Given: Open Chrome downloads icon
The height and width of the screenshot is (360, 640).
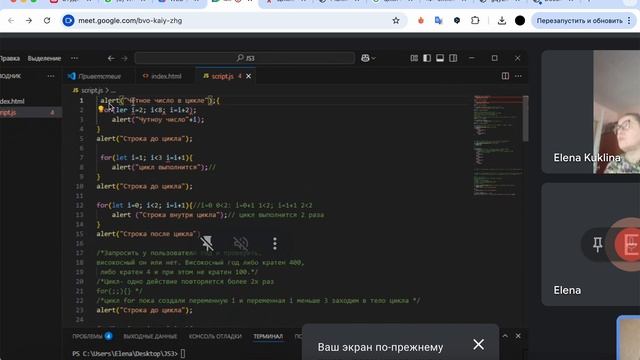Looking at the screenshot, I should [502, 20].
